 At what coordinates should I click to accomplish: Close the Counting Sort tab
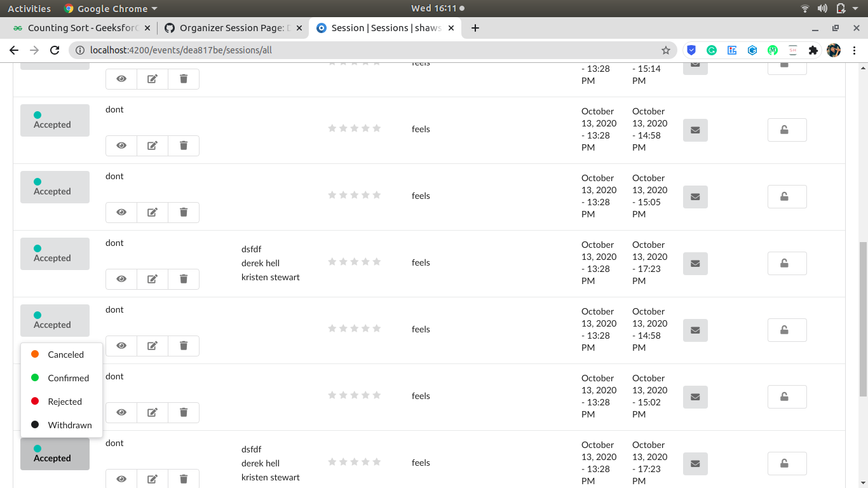147,28
